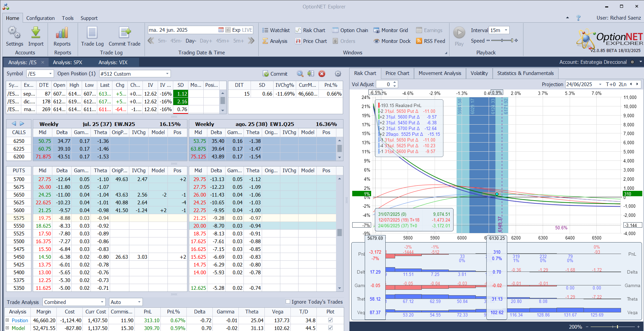The height and width of the screenshot is (331, 644).
Task: Open the Option Chain window
Action: click(x=350, y=30)
